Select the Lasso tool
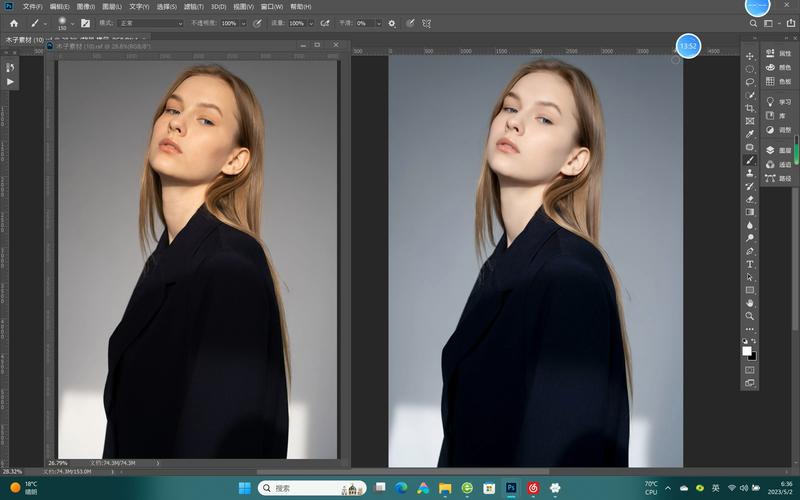Screen dimensions: 800x500 click(749, 82)
